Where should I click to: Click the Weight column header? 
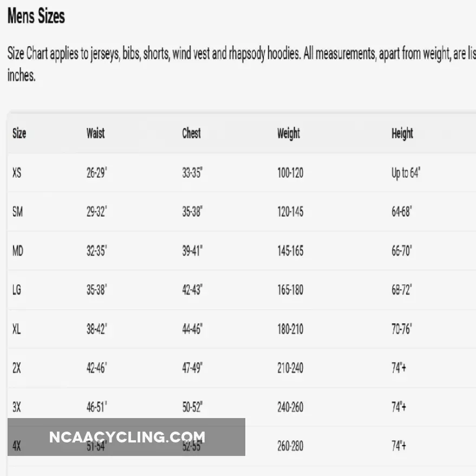click(288, 133)
